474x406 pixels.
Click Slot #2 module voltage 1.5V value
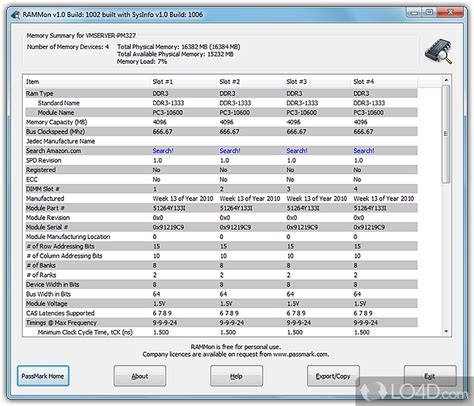click(x=226, y=304)
